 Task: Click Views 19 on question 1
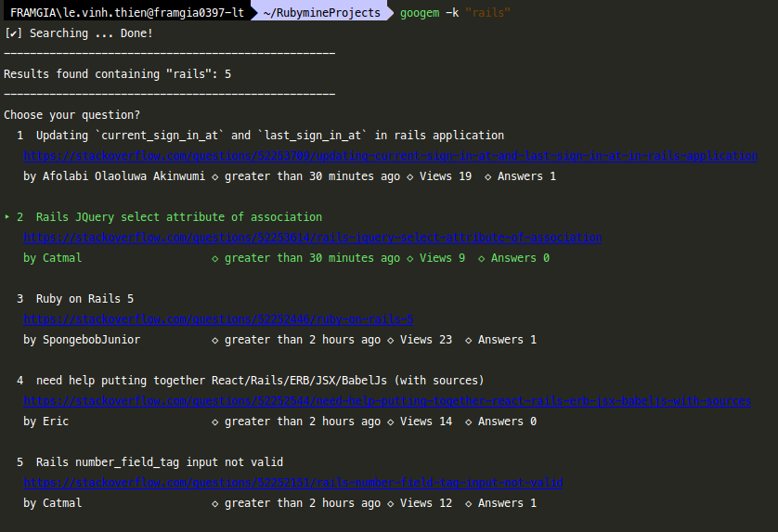pyautogui.click(x=446, y=176)
